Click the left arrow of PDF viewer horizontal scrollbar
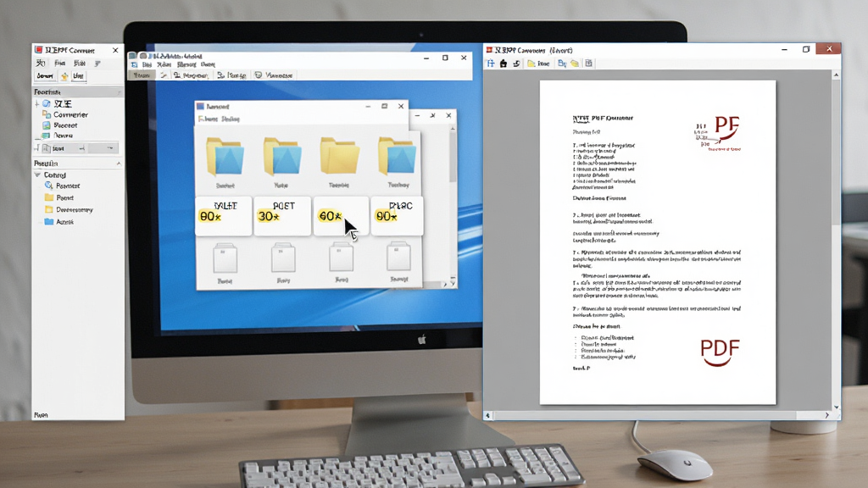Viewport: 868px width, 488px height. pos(487,415)
